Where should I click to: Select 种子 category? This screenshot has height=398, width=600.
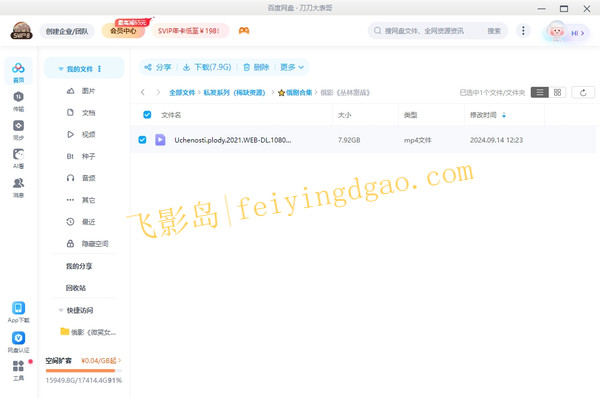(x=81, y=156)
